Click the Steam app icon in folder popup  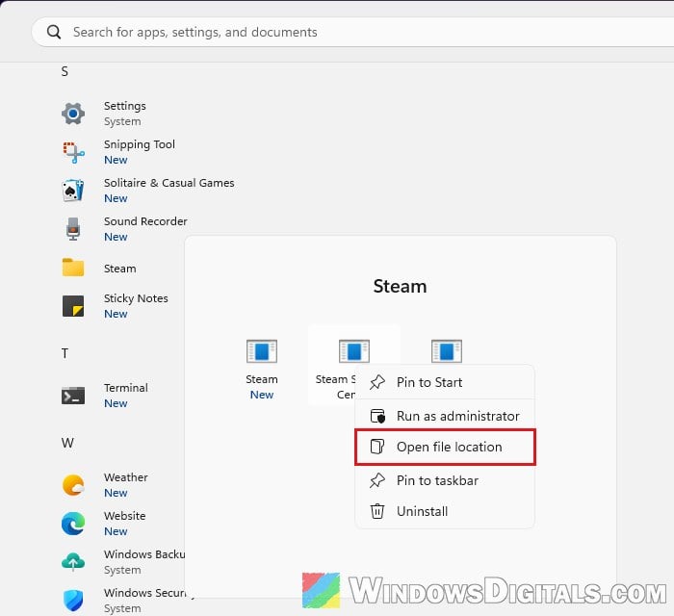262,351
